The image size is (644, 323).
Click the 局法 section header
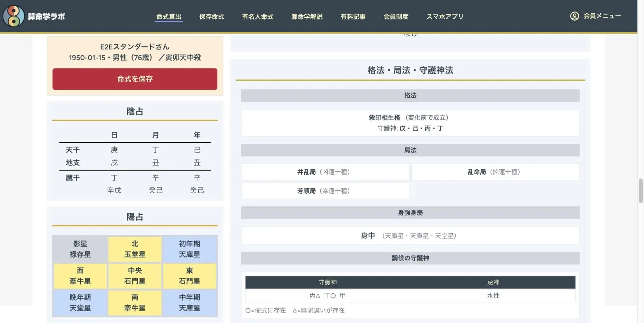click(410, 150)
